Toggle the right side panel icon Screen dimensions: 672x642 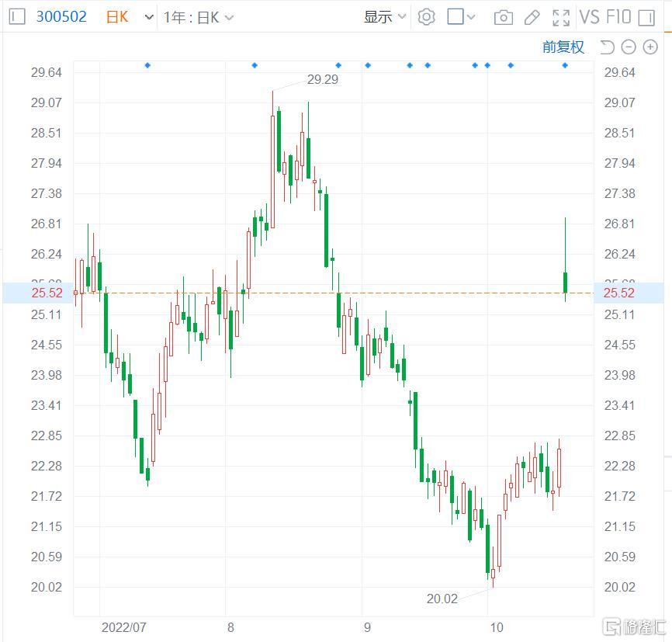click(646, 18)
